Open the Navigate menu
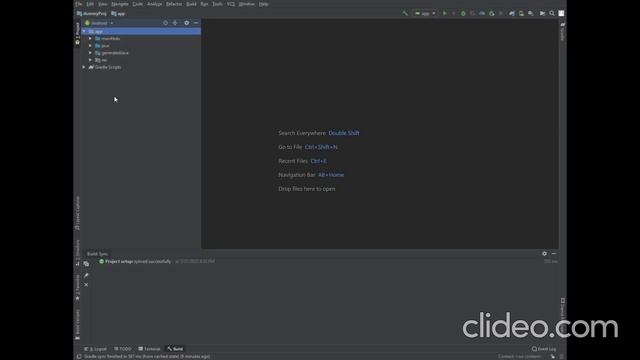 pyautogui.click(x=120, y=4)
